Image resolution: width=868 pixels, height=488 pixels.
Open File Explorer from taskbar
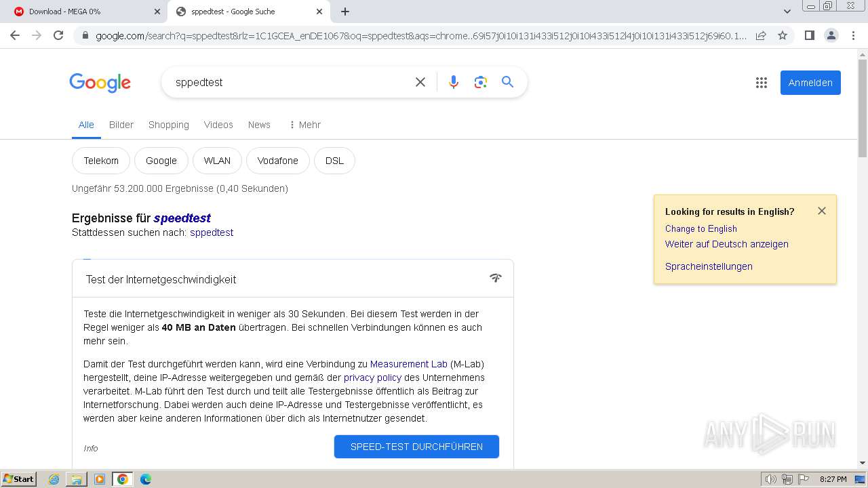coord(77,479)
